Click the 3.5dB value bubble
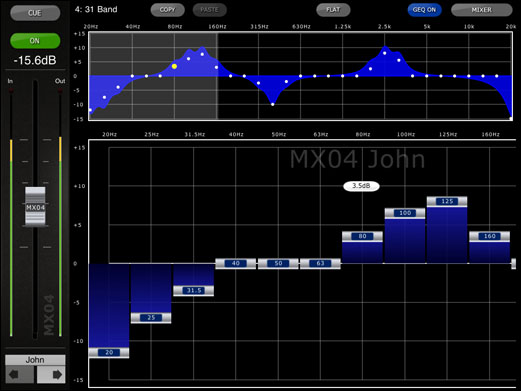521x391 pixels. tap(361, 186)
